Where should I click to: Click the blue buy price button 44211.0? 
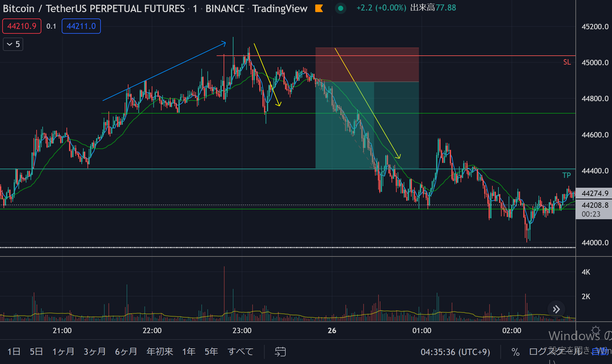81,26
